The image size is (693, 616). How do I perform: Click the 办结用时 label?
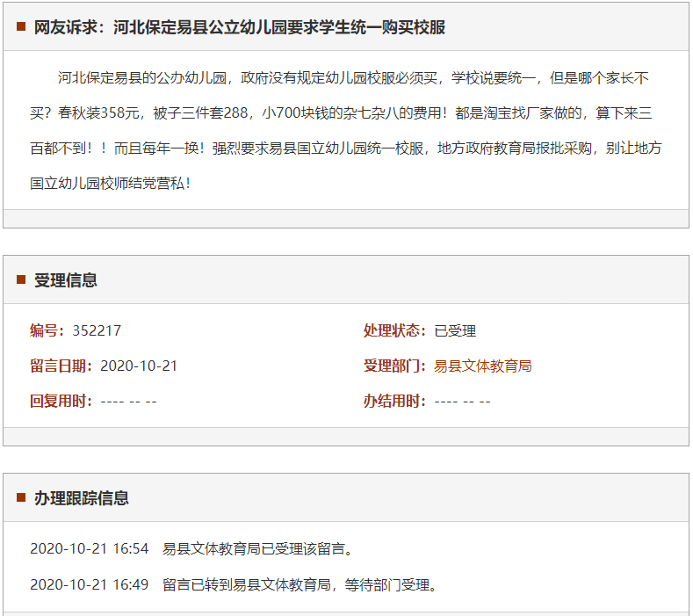[x=395, y=401]
